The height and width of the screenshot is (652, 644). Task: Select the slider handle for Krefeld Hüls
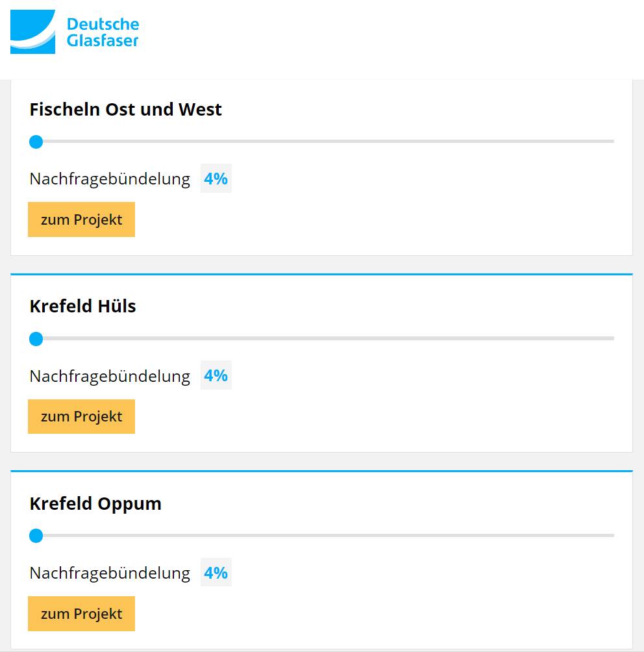click(36, 338)
